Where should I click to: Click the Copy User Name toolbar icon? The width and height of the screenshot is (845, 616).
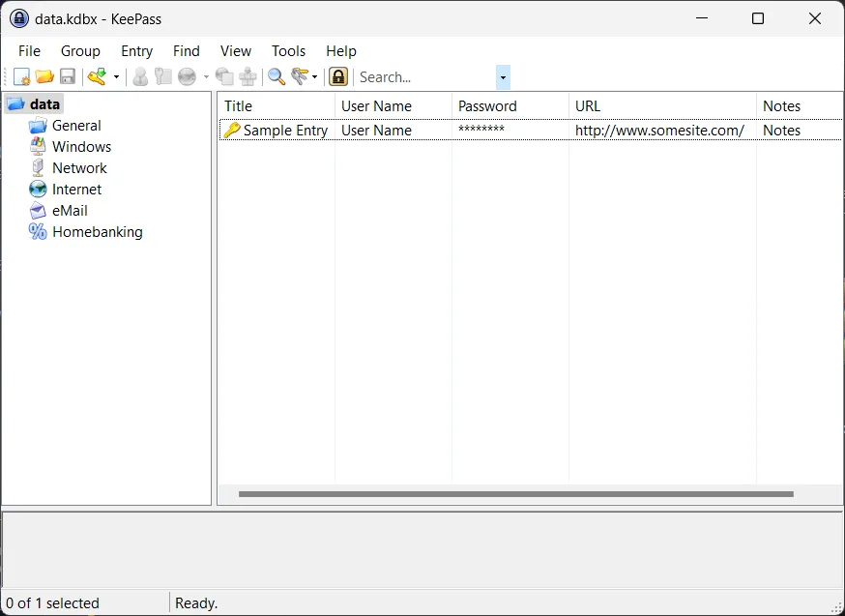tap(140, 77)
